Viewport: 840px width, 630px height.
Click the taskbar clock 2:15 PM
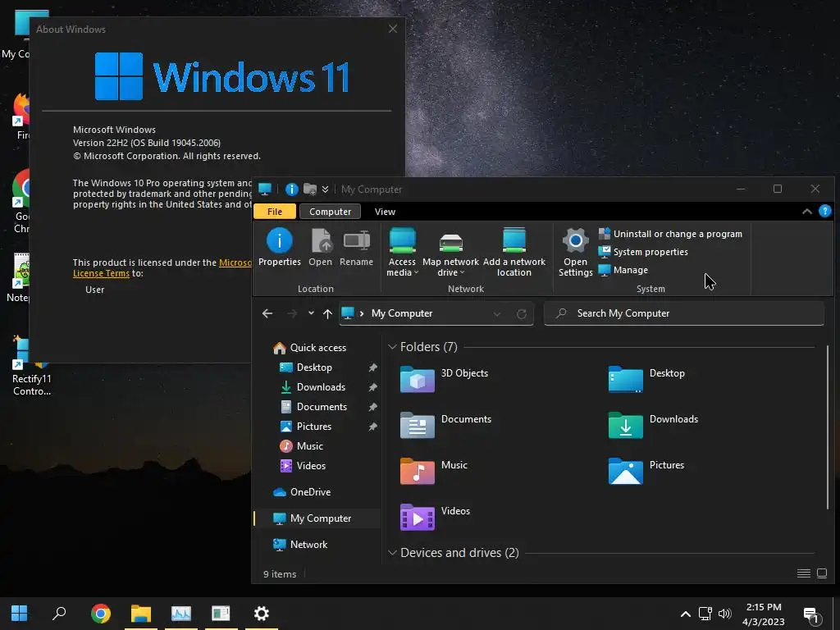(x=764, y=607)
